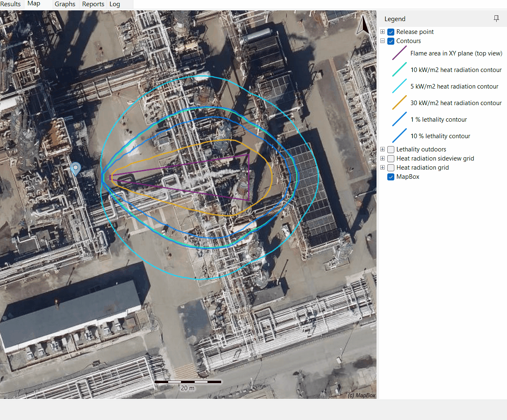Enable the Heat radiation sideview grid checkbox
507x420 pixels.
[x=391, y=158]
